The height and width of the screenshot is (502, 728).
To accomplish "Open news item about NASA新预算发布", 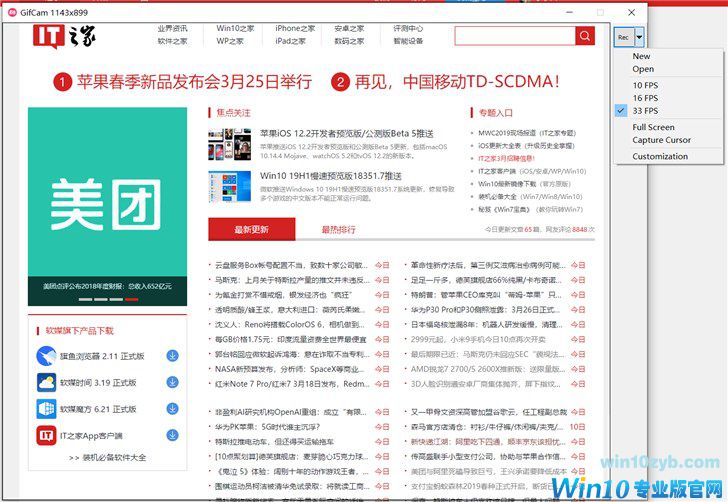I will click(290, 369).
